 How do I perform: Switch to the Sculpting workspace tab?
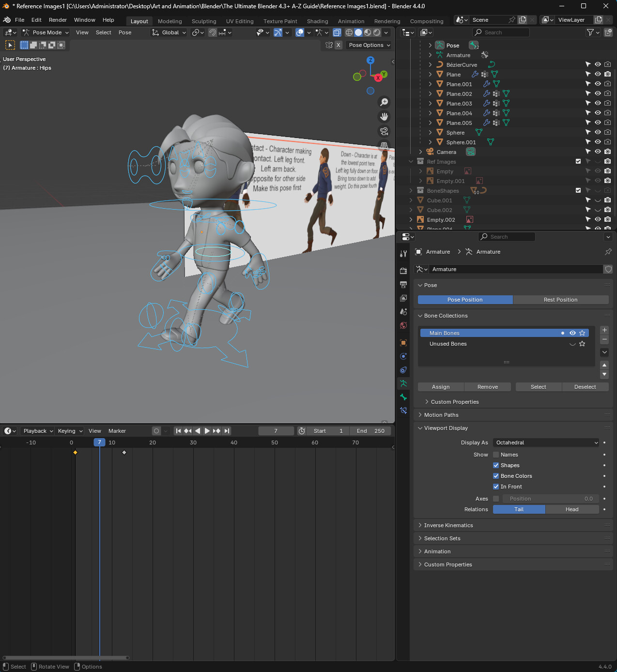point(204,21)
